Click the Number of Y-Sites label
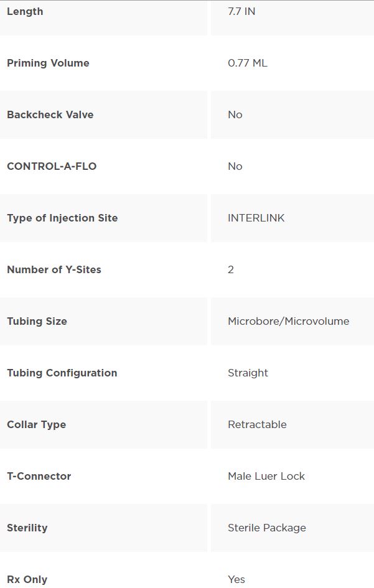 54,269
